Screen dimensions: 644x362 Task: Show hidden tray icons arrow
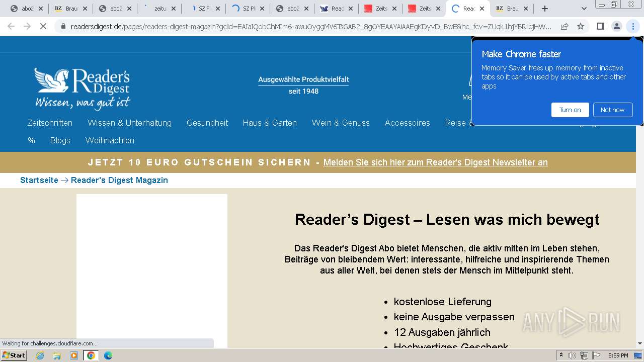[561, 355]
